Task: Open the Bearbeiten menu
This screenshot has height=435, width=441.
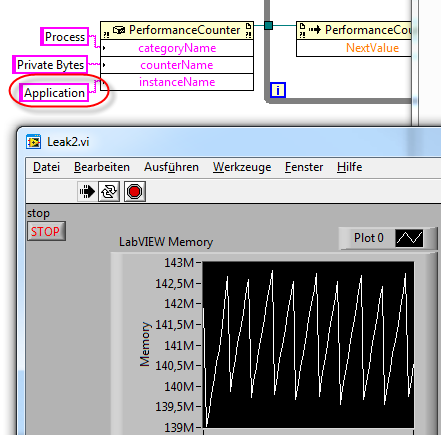Action: tap(102, 167)
